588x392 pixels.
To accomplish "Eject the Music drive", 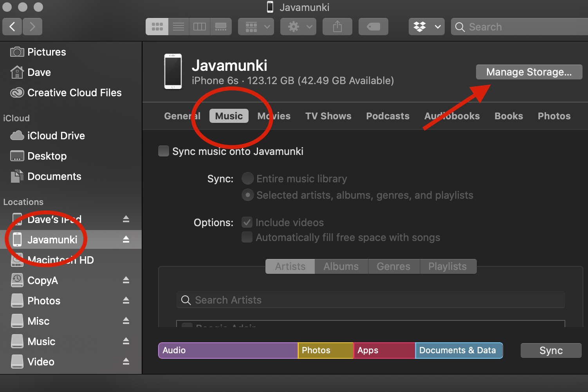I will [x=126, y=341].
